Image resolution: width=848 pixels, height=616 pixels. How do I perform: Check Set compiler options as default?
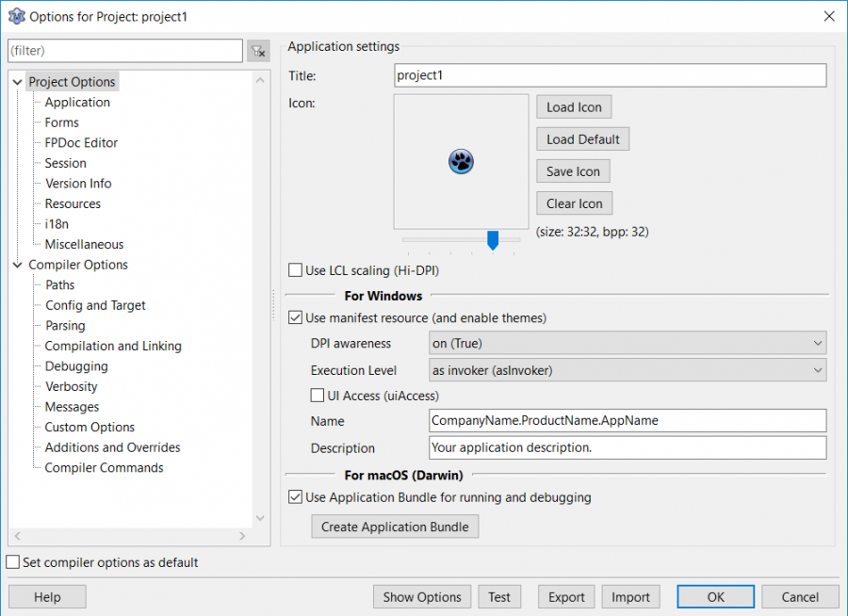point(12,562)
